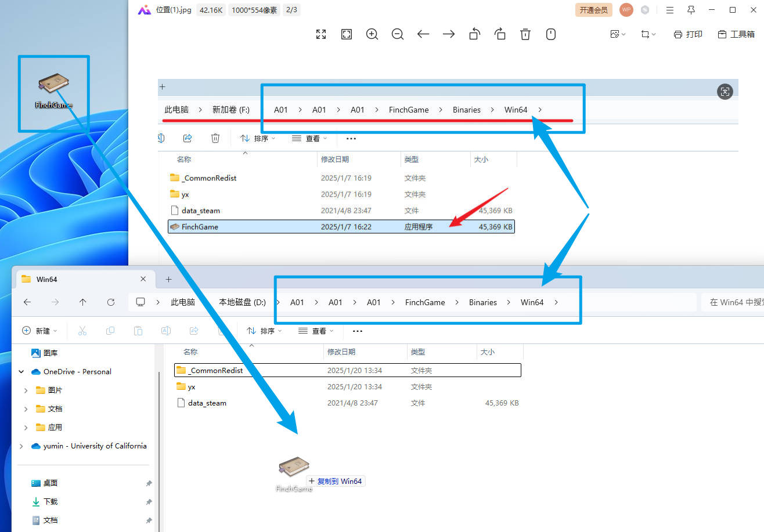764x532 pixels.
Task: Open the viewer hamburger menu
Action: tap(670, 10)
